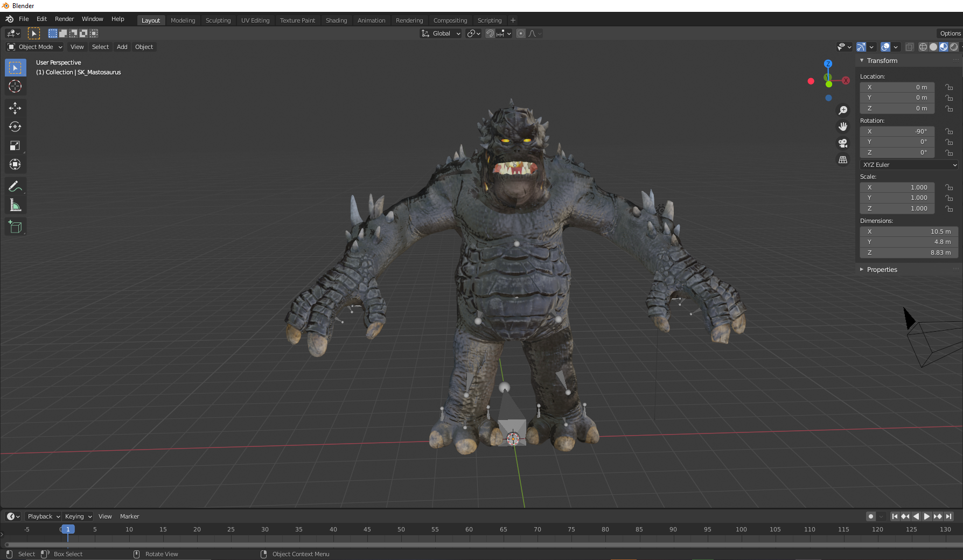963x560 pixels.
Task: Toggle the camera view icon
Action: pyautogui.click(x=843, y=143)
